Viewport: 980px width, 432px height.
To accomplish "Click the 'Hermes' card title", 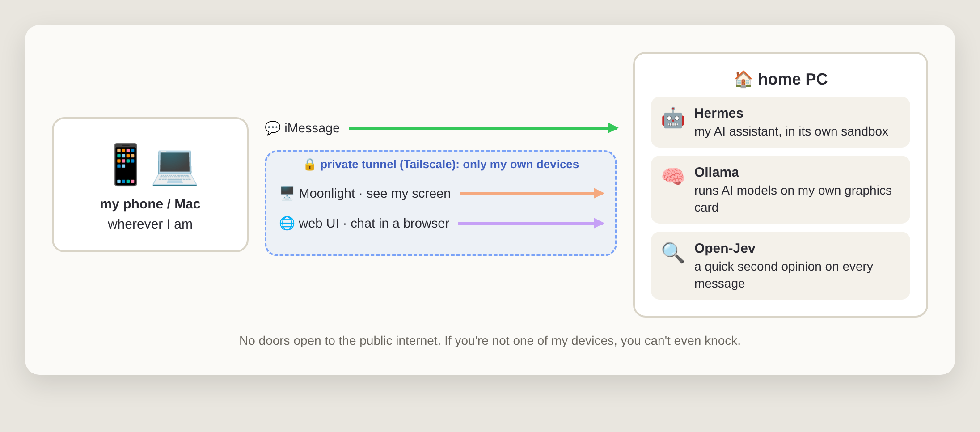I will coord(718,113).
